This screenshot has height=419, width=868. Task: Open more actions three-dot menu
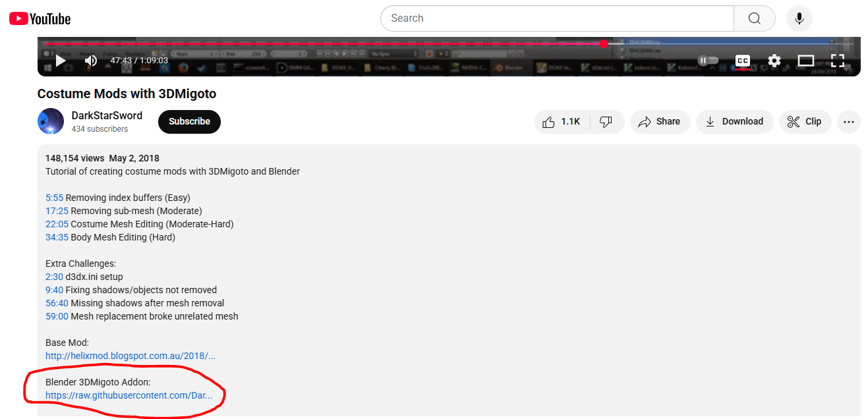click(849, 121)
